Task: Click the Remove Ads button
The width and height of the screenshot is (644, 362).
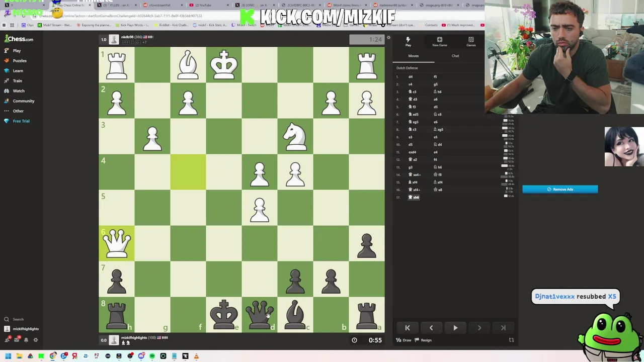Action: pos(560,190)
